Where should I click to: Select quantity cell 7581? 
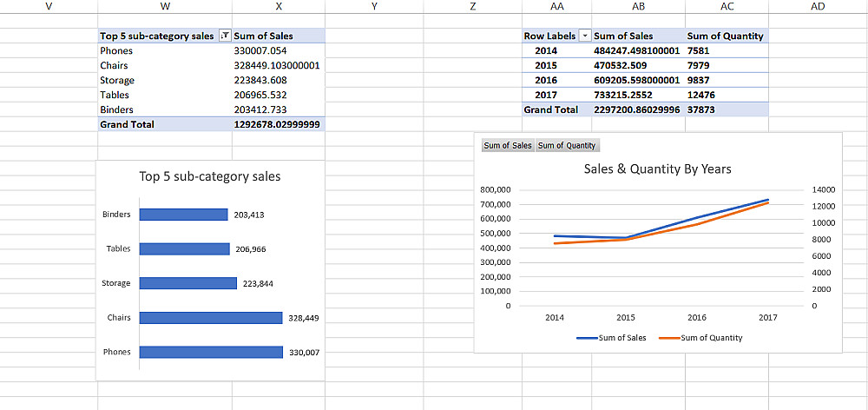[727, 50]
